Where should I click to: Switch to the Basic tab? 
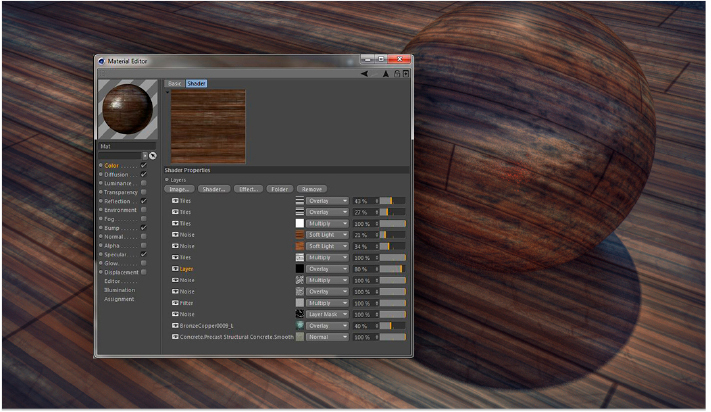coord(174,84)
